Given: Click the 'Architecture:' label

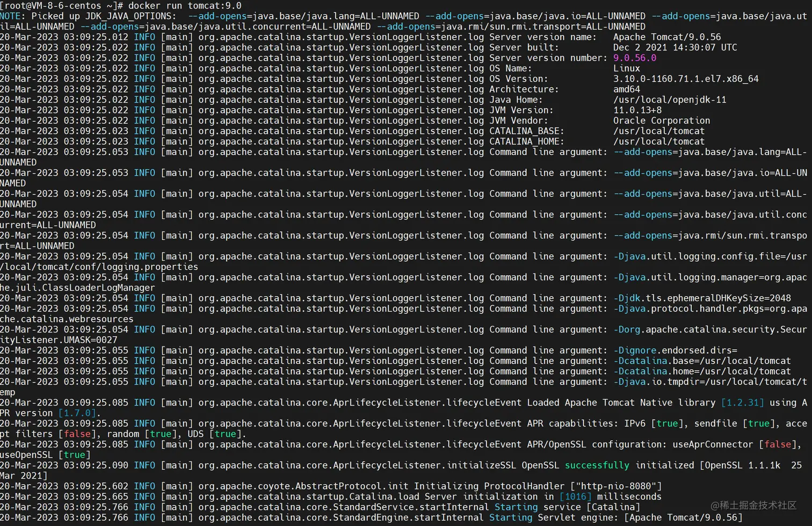Looking at the screenshot, I should click(x=524, y=89).
